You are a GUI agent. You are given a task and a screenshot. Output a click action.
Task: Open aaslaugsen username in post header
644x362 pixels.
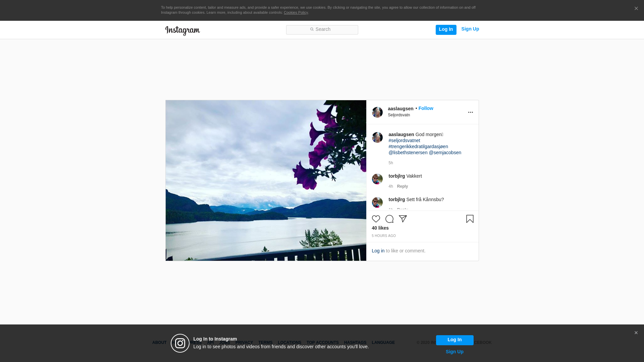pyautogui.click(x=400, y=109)
